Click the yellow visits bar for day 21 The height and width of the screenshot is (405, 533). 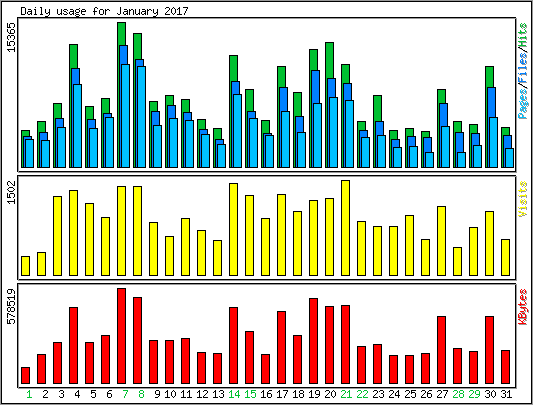345,228
